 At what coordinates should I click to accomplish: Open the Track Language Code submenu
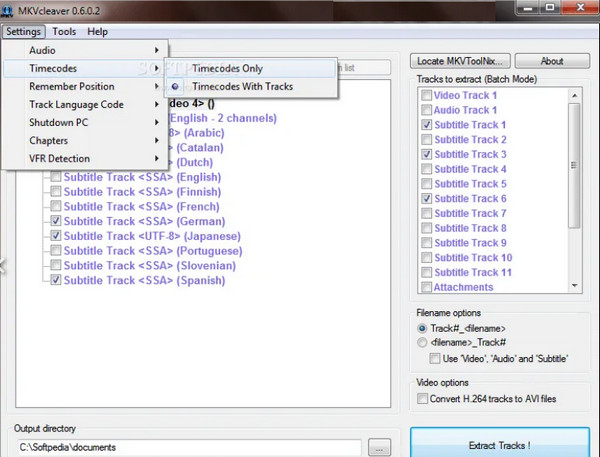tap(85, 104)
